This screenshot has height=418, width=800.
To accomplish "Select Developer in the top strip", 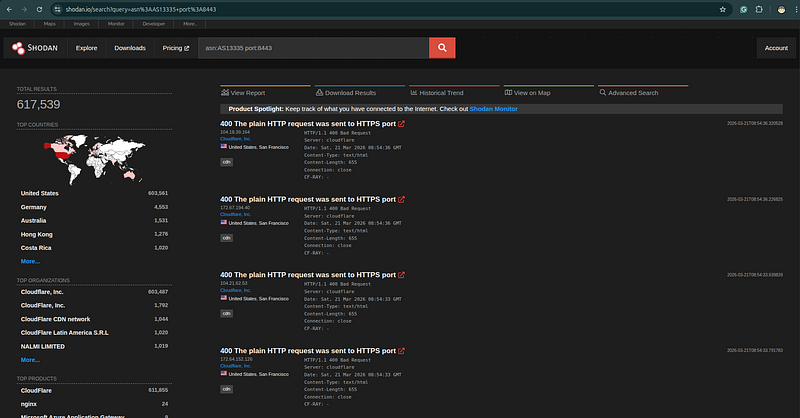I will pyautogui.click(x=154, y=24).
